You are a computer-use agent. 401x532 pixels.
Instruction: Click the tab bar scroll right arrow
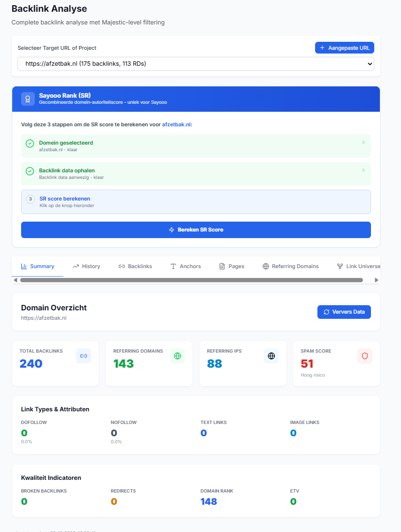pyautogui.click(x=376, y=280)
